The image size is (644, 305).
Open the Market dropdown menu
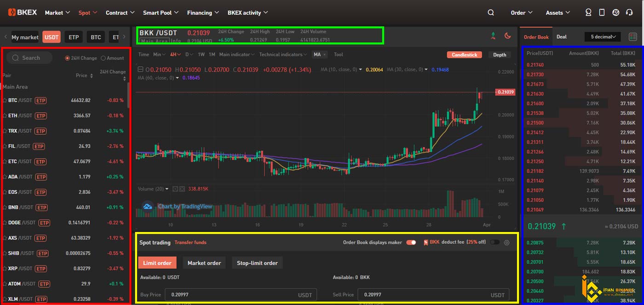[x=57, y=13]
